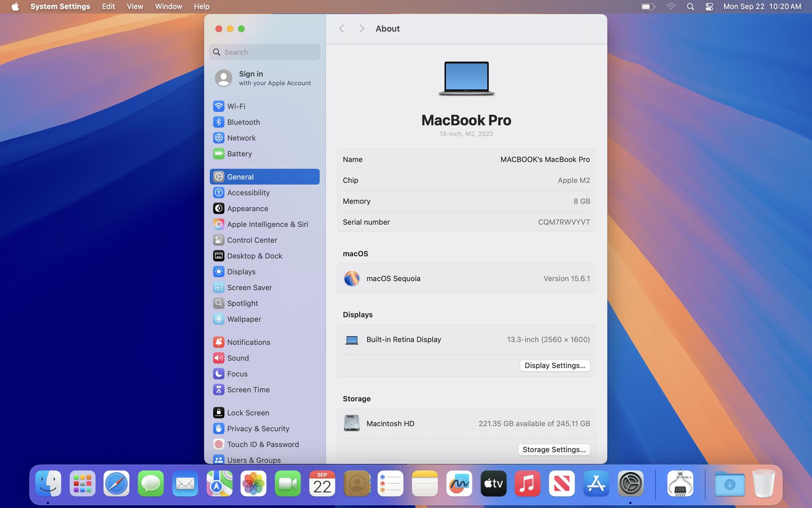Select General in the sidebar
This screenshot has height=508, width=812.
[265, 177]
